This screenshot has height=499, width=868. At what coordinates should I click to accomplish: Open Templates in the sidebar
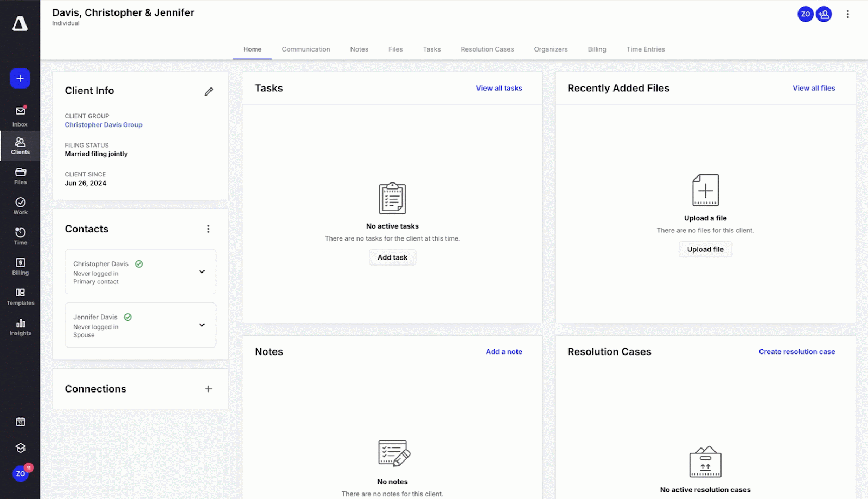pos(20,296)
